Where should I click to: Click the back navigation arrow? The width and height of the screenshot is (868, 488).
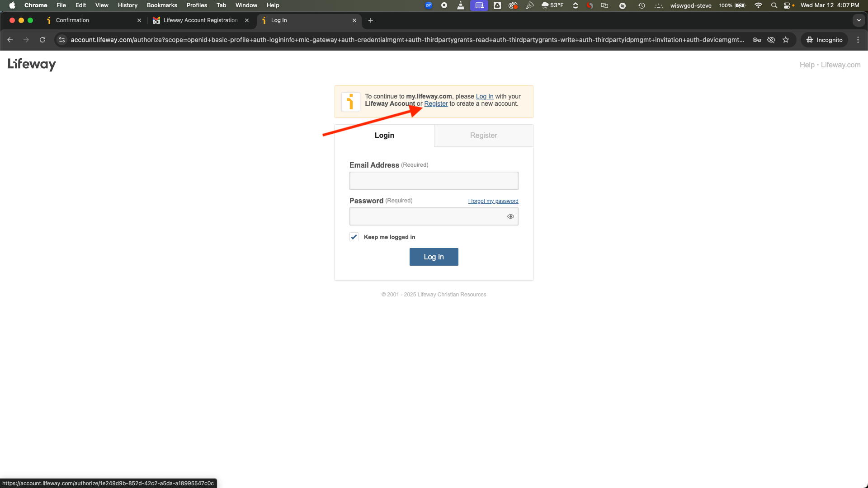(10, 40)
